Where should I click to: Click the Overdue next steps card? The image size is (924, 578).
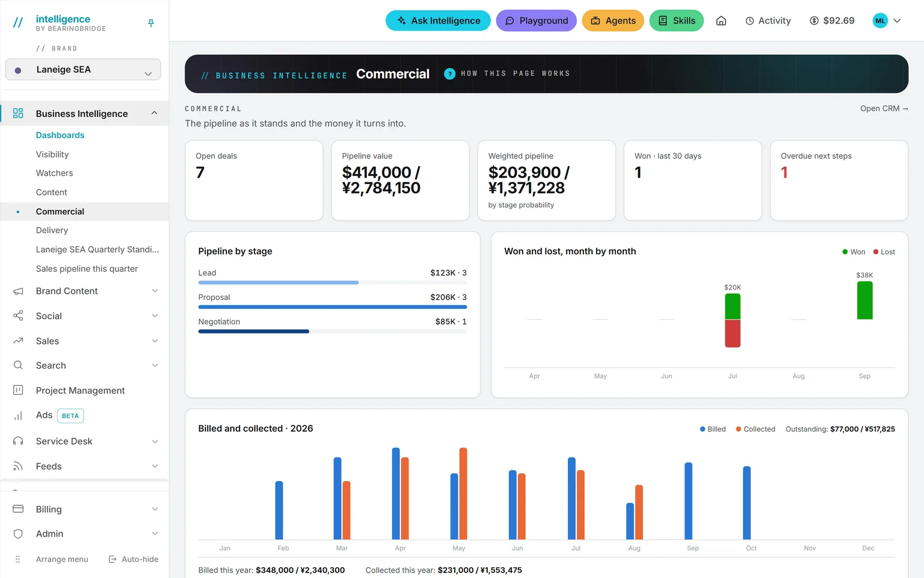click(x=839, y=181)
